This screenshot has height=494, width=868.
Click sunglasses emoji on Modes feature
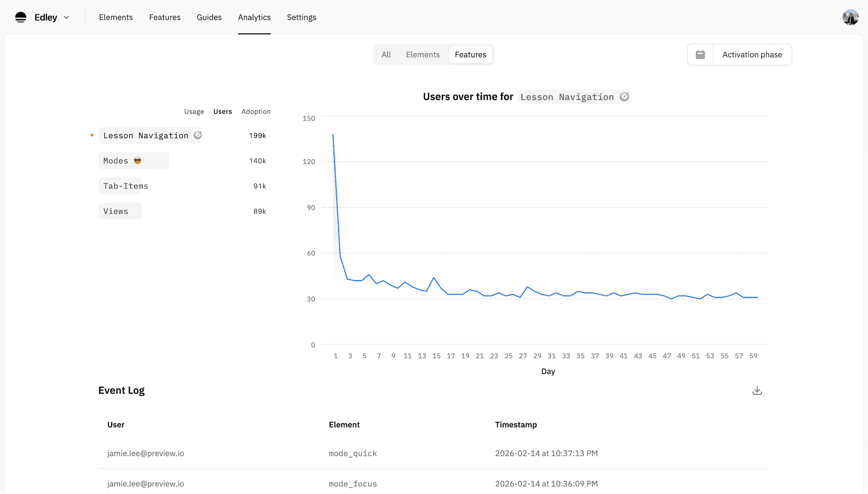[137, 160]
